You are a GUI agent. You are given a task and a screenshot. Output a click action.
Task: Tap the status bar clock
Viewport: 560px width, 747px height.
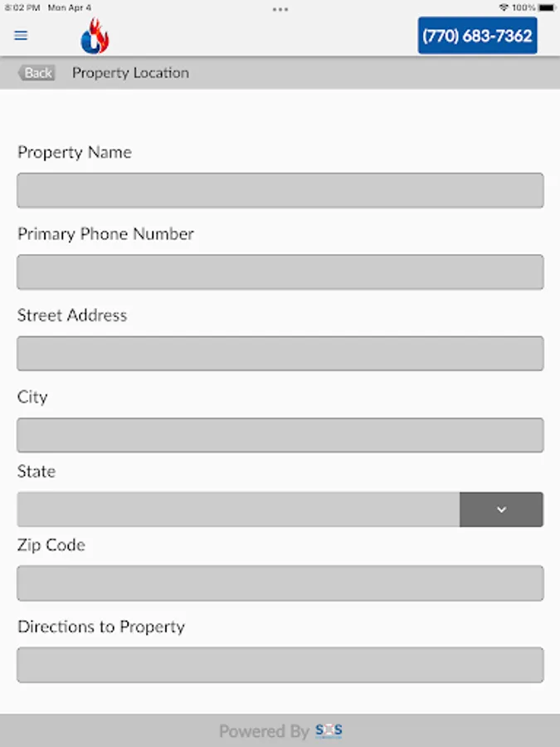click(x=22, y=7)
